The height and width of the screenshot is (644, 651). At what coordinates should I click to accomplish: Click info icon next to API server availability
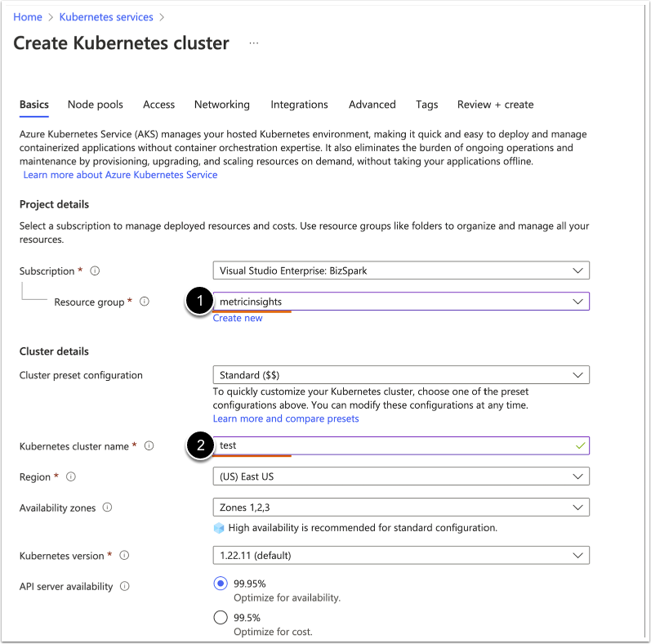(125, 586)
